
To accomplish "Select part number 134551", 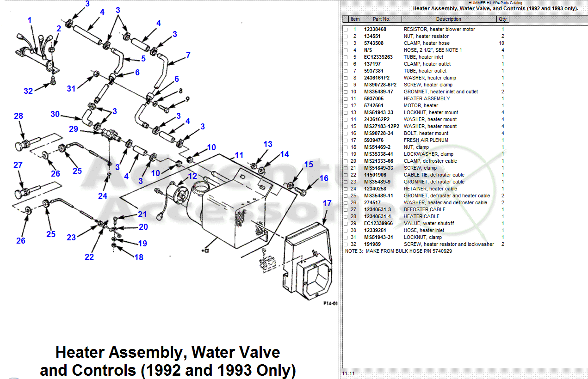I will tap(372, 36).
